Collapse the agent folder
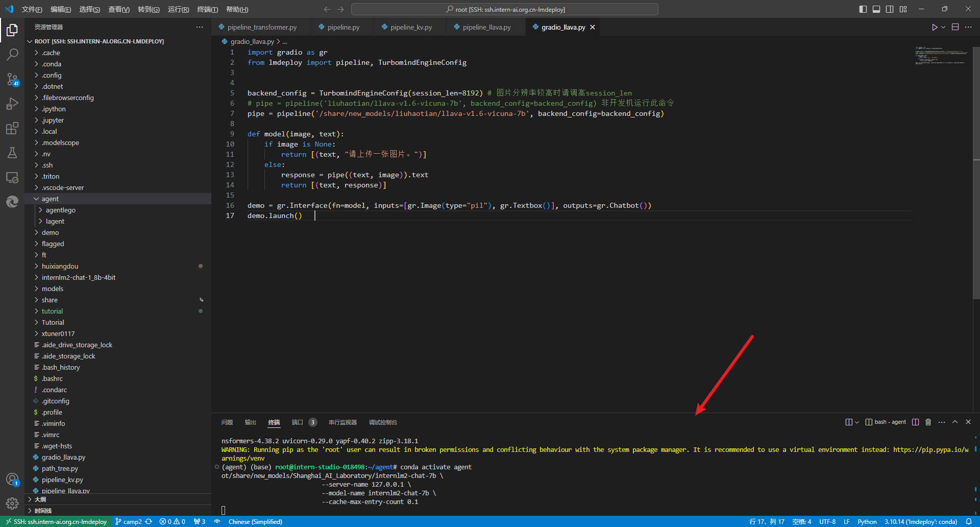This screenshot has width=980, height=527. [x=50, y=199]
